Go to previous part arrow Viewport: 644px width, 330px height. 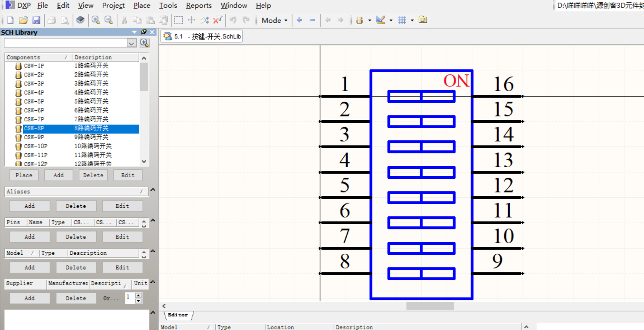(x=328, y=20)
